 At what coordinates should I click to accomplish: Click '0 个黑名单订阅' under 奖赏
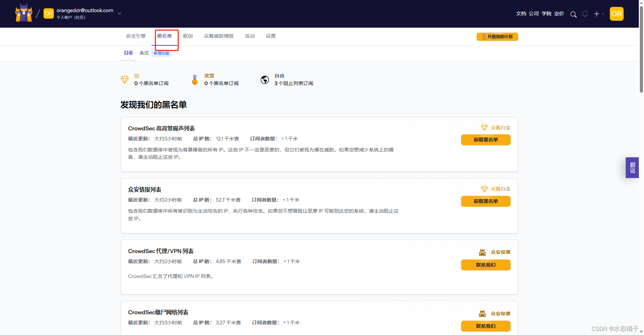[x=221, y=83]
